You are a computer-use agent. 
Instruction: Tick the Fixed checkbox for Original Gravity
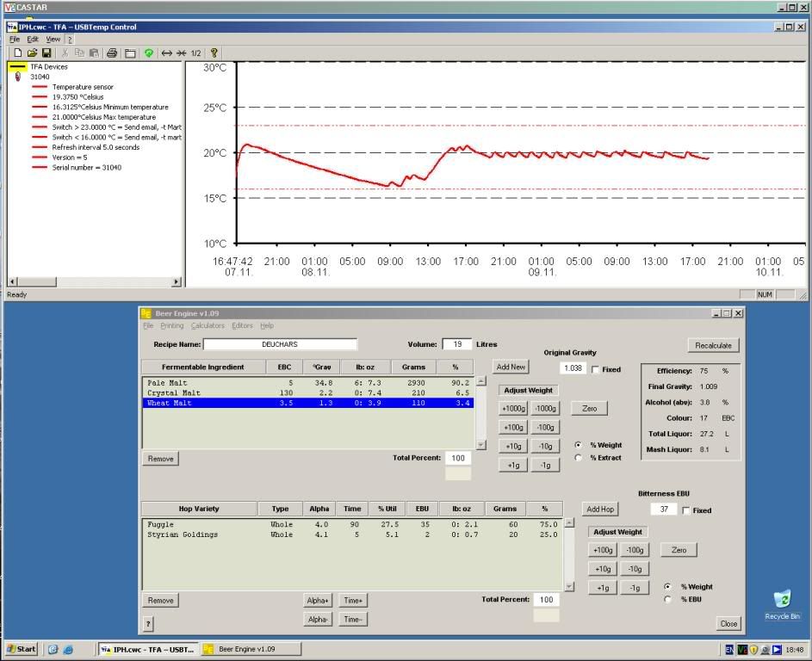tap(596, 369)
